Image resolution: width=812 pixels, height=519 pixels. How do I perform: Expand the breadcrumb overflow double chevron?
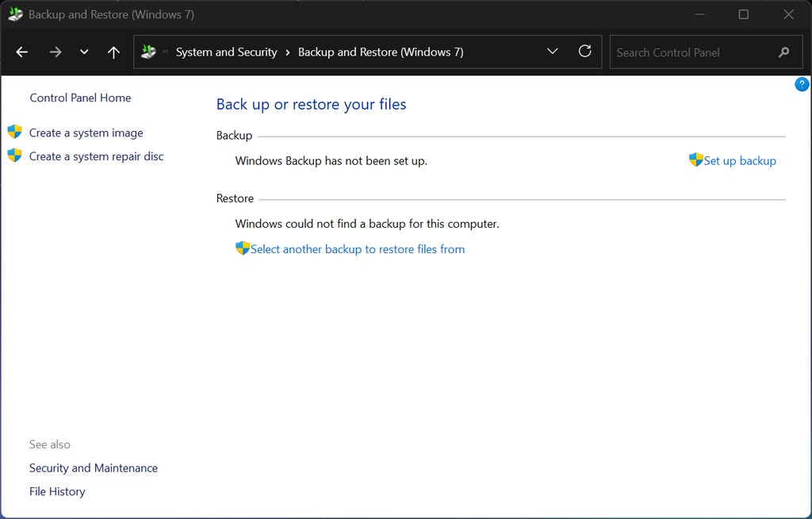pyautogui.click(x=166, y=52)
